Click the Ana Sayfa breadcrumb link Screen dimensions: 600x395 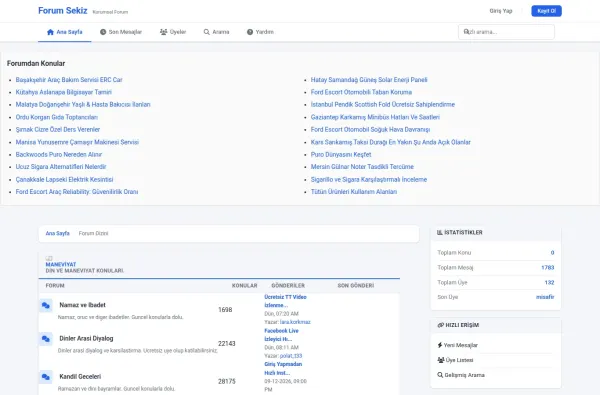(57, 233)
